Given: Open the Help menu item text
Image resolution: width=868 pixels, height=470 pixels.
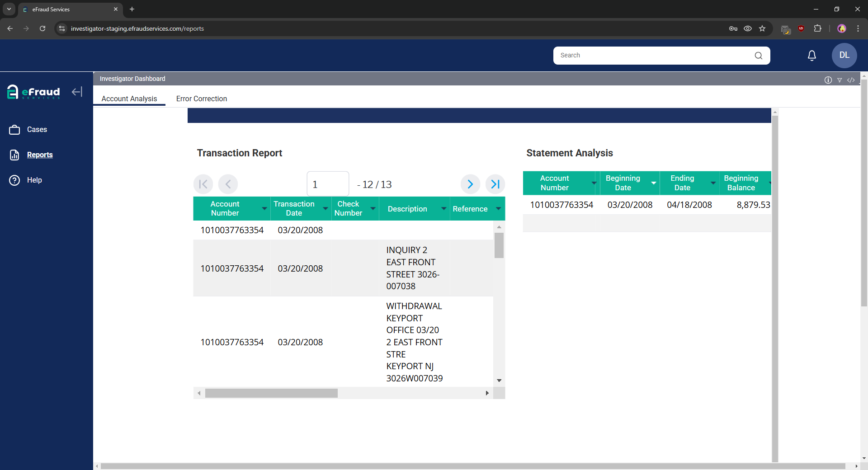Looking at the screenshot, I should pos(34,180).
